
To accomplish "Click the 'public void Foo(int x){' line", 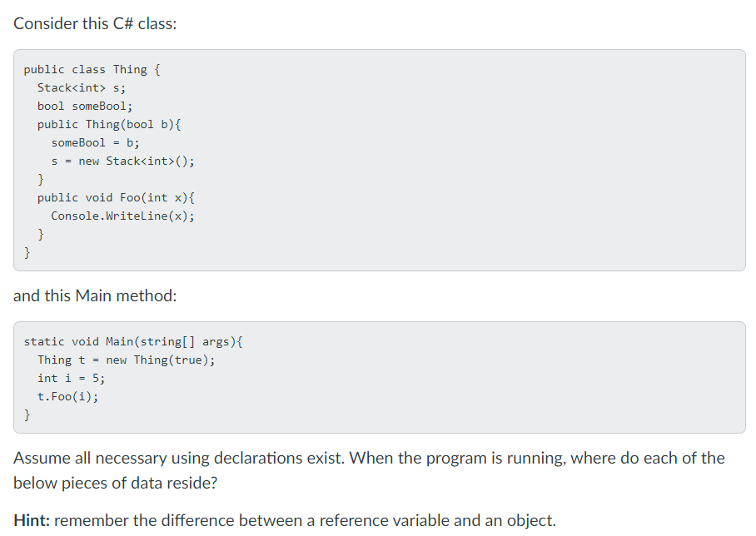I will point(117,197).
